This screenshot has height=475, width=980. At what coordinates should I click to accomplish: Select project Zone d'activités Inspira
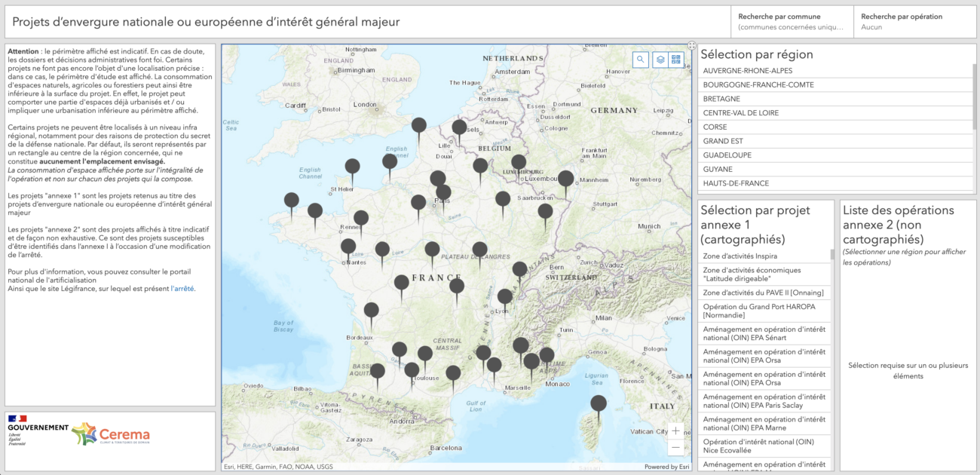click(x=764, y=256)
